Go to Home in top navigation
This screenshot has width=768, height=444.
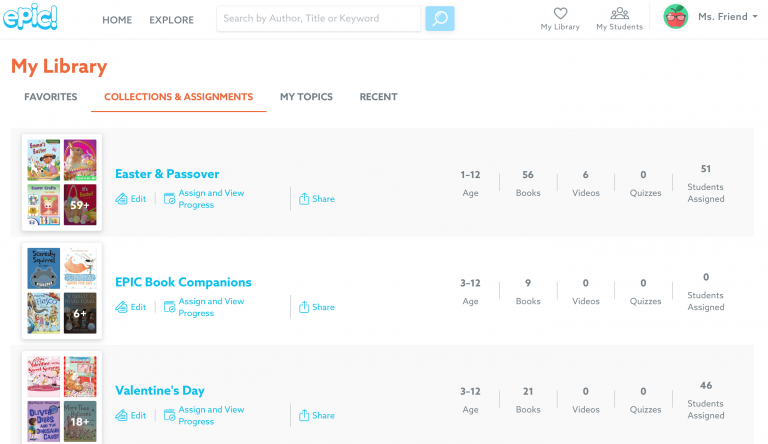point(117,19)
